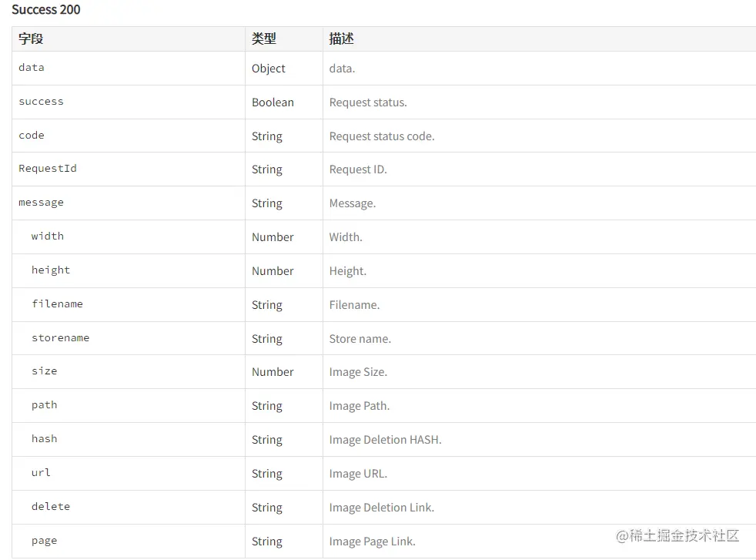Click the 字段 column header

[x=31, y=39]
